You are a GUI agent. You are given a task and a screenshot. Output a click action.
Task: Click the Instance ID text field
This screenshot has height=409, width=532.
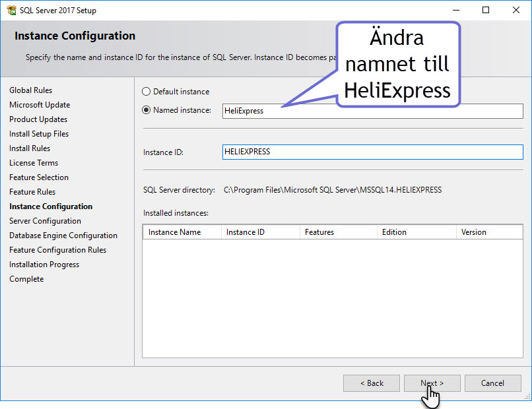pos(372,152)
